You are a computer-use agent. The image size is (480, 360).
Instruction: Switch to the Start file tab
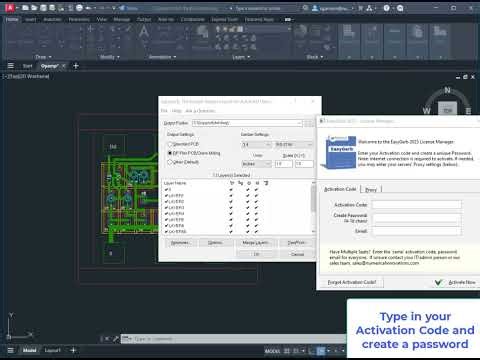click(x=28, y=66)
